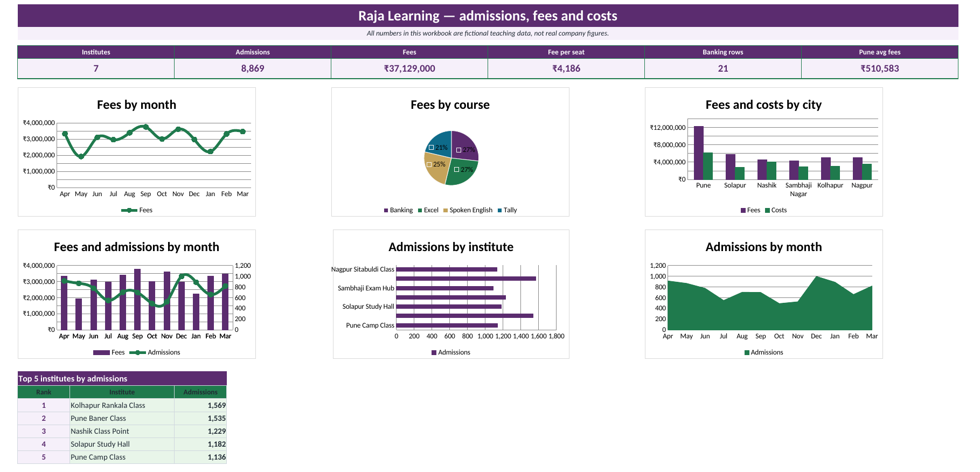This screenshot has width=980, height=472.
Task: Click the ₹510,583 Pune average value
Action: 880,68
